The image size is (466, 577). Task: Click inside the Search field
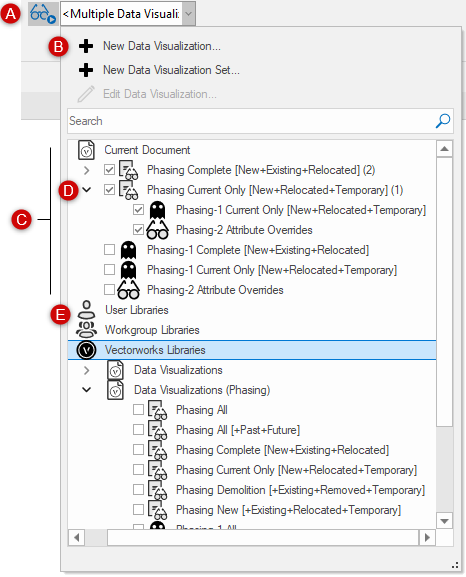click(x=251, y=121)
